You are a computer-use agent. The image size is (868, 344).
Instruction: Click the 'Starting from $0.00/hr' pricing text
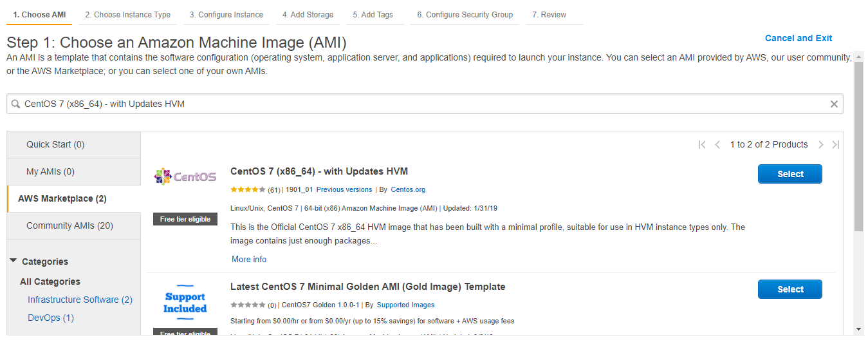pyautogui.click(x=373, y=321)
